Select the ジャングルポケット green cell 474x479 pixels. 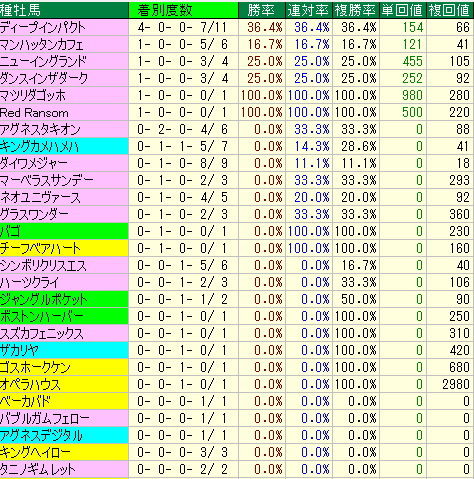[x=64, y=299]
